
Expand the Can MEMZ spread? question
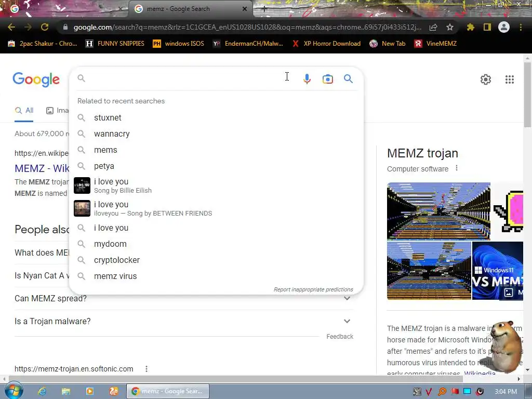pos(184,298)
